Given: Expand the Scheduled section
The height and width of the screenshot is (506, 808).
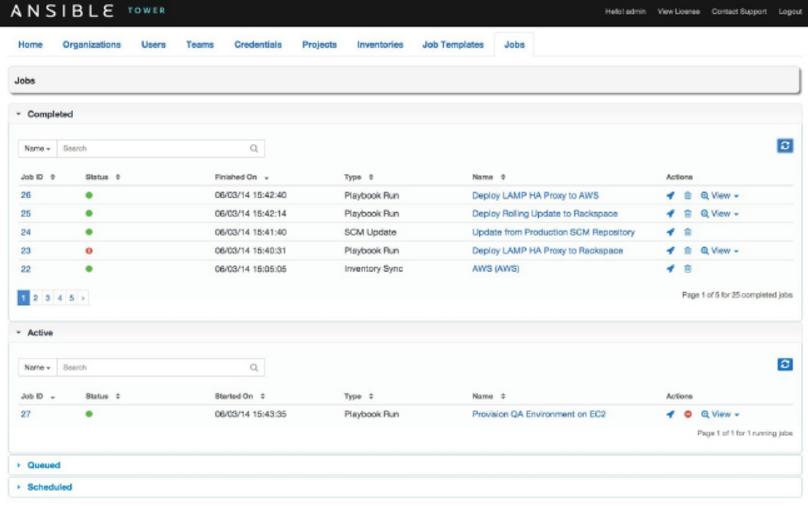Looking at the screenshot, I should point(44,487).
